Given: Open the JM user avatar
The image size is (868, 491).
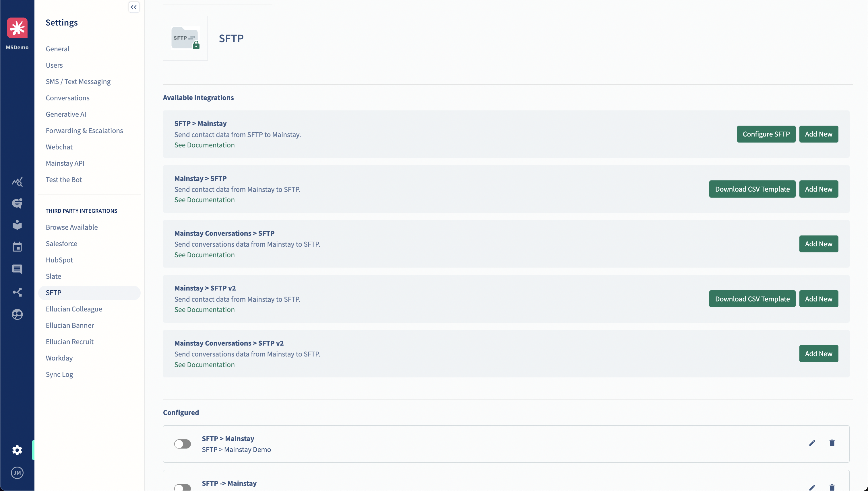Looking at the screenshot, I should point(17,473).
